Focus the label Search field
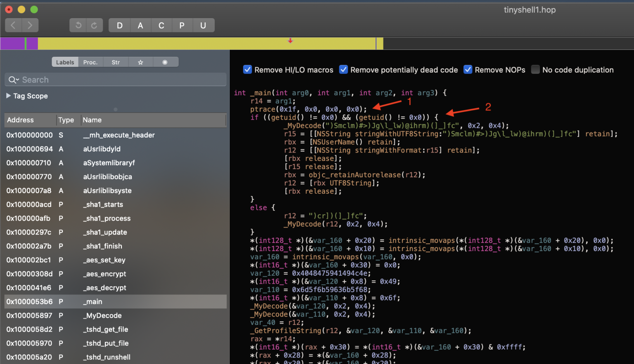Screen dimensions: 634x364 coord(116,80)
